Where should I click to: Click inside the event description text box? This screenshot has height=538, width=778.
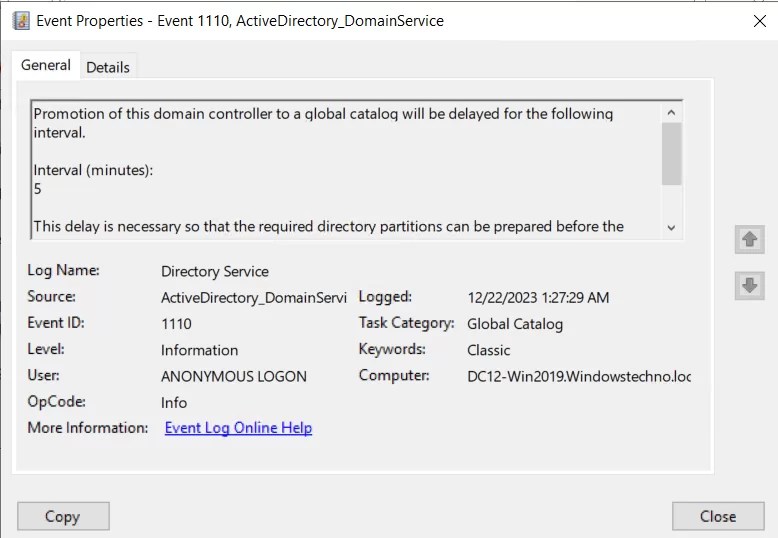click(340, 168)
